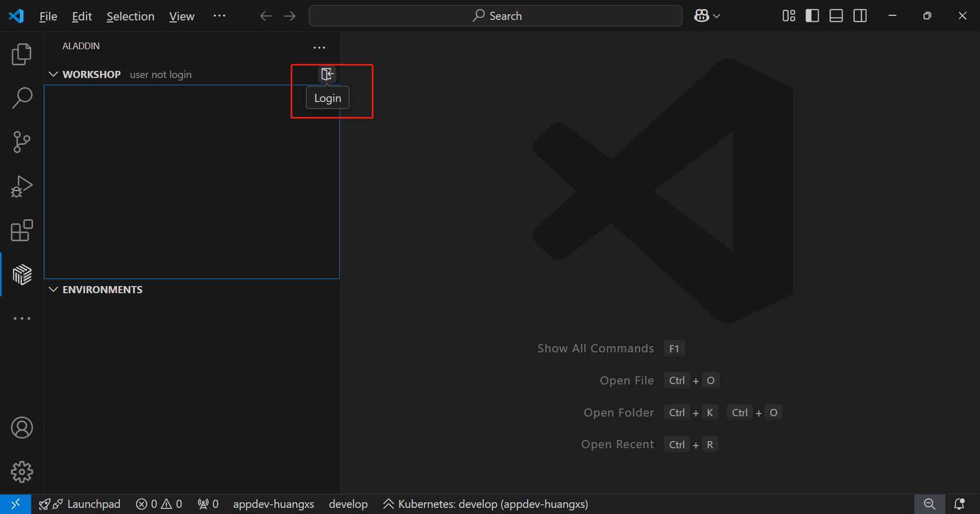Toggle the bottom Panel visibility
The width and height of the screenshot is (980, 514).
pos(836,16)
